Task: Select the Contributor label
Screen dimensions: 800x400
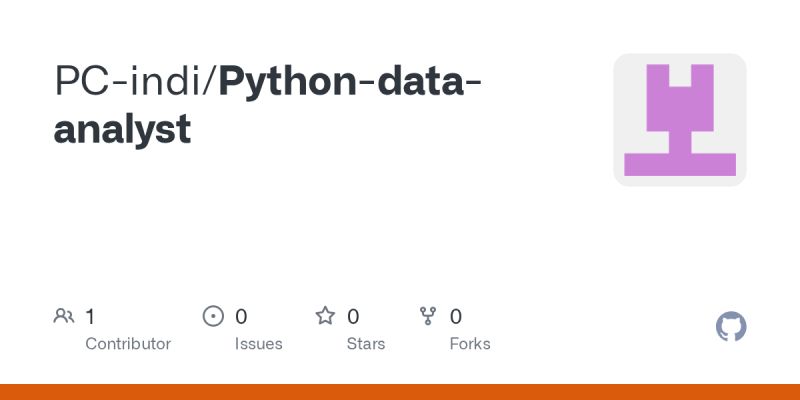Action: (x=128, y=344)
